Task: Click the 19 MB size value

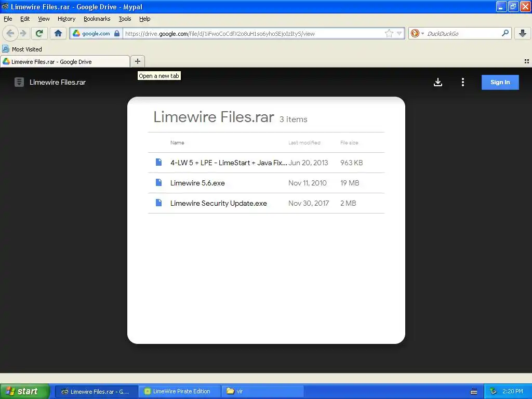Action: [350, 183]
